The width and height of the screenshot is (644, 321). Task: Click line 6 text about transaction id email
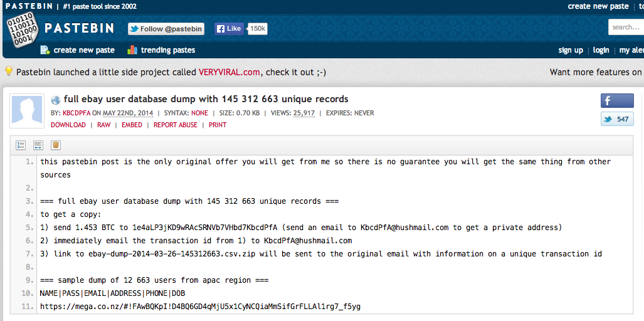[196, 241]
